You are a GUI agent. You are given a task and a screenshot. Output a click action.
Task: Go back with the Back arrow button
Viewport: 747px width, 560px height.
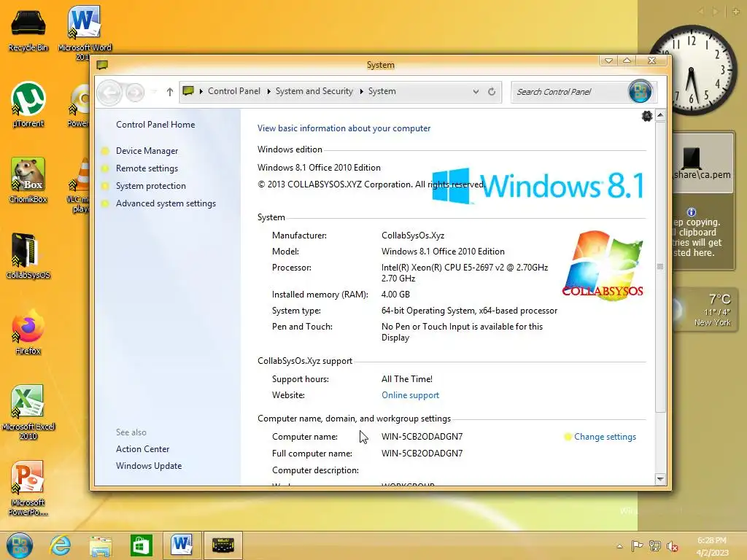click(x=109, y=92)
